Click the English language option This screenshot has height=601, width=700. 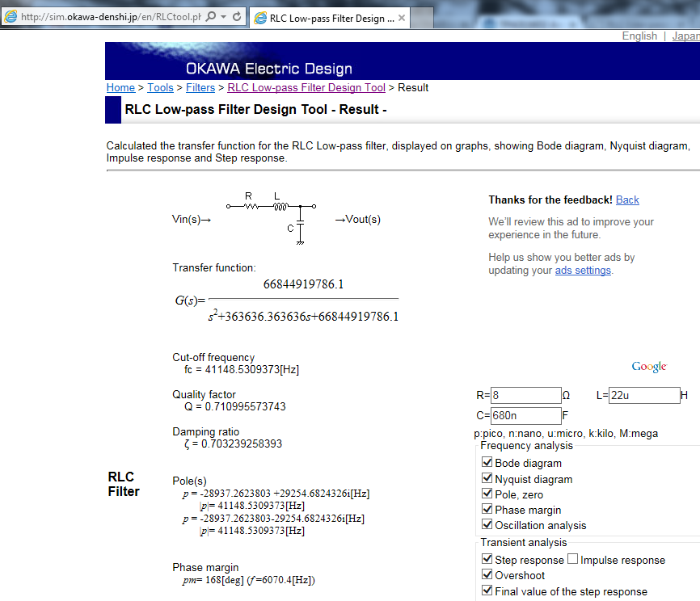pyautogui.click(x=639, y=36)
